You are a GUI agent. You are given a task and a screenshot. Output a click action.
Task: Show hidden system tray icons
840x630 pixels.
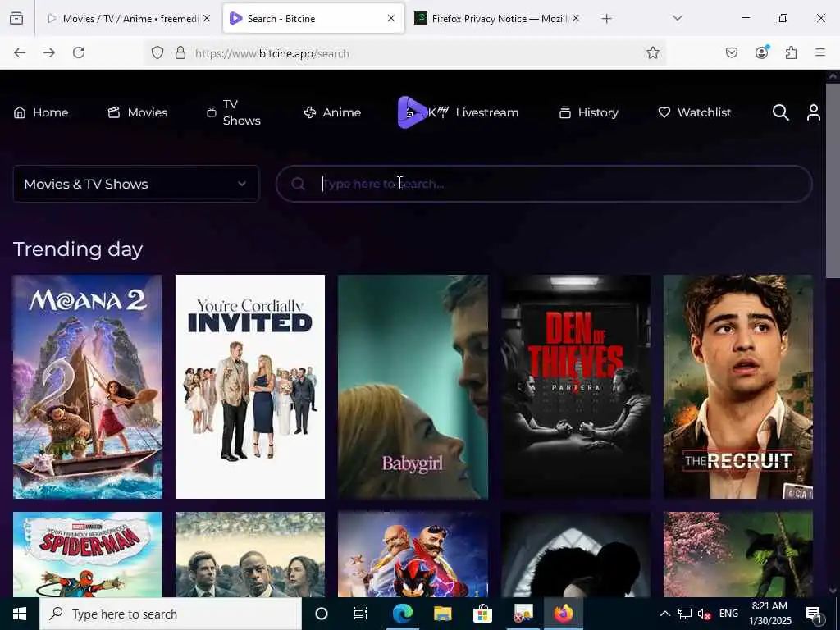click(664, 614)
